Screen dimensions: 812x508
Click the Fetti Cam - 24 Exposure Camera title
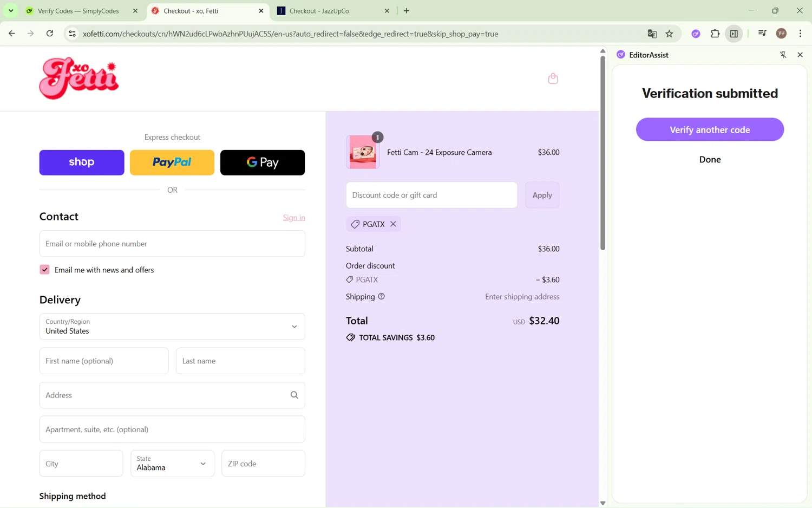pos(440,153)
